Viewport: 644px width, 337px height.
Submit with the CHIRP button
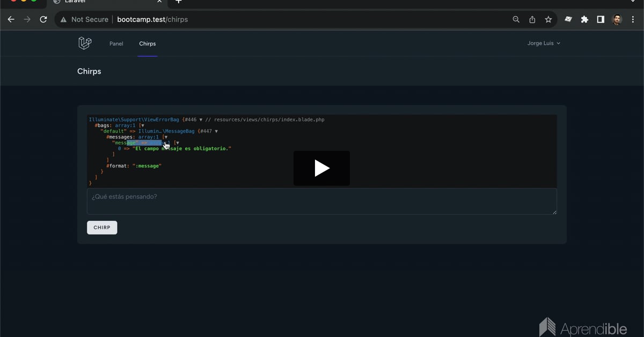tap(102, 228)
